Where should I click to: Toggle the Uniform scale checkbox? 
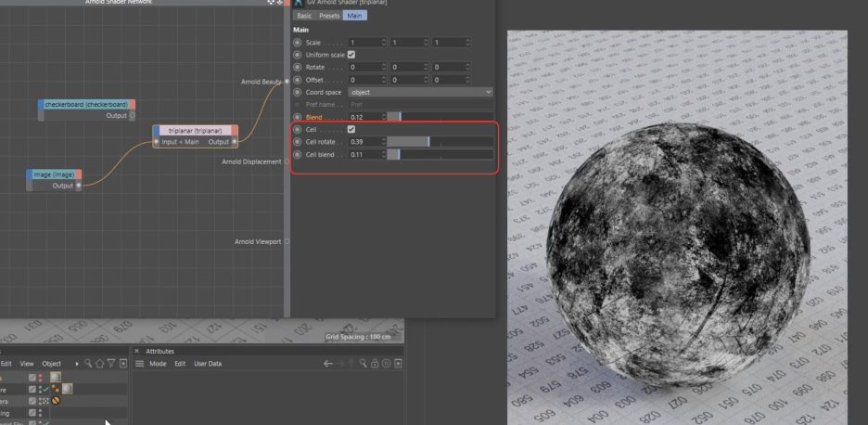point(351,55)
